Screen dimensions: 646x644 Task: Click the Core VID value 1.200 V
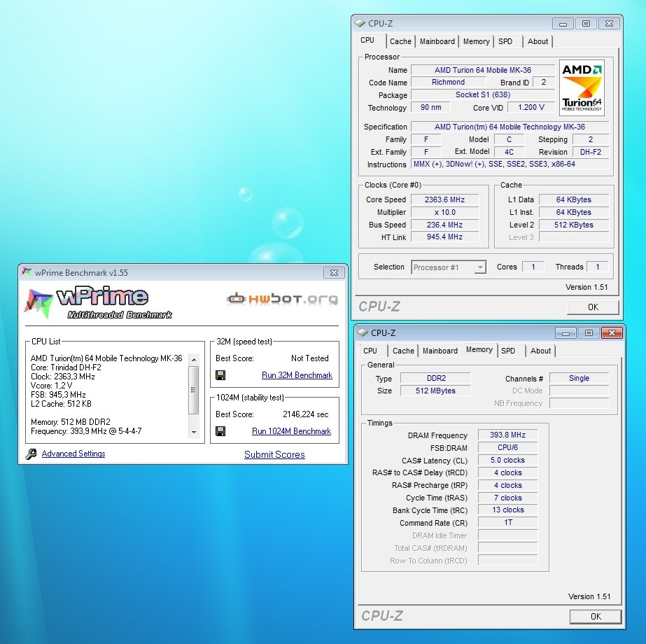click(531, 107)
